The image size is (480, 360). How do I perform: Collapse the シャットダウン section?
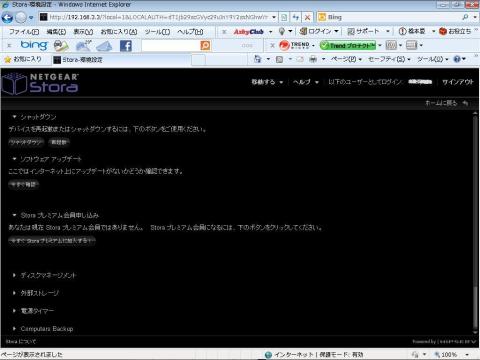(14, 117)
